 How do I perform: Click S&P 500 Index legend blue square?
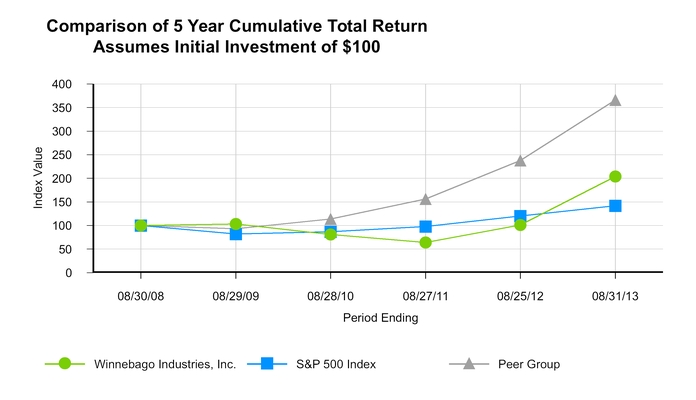tap(267, 364)
